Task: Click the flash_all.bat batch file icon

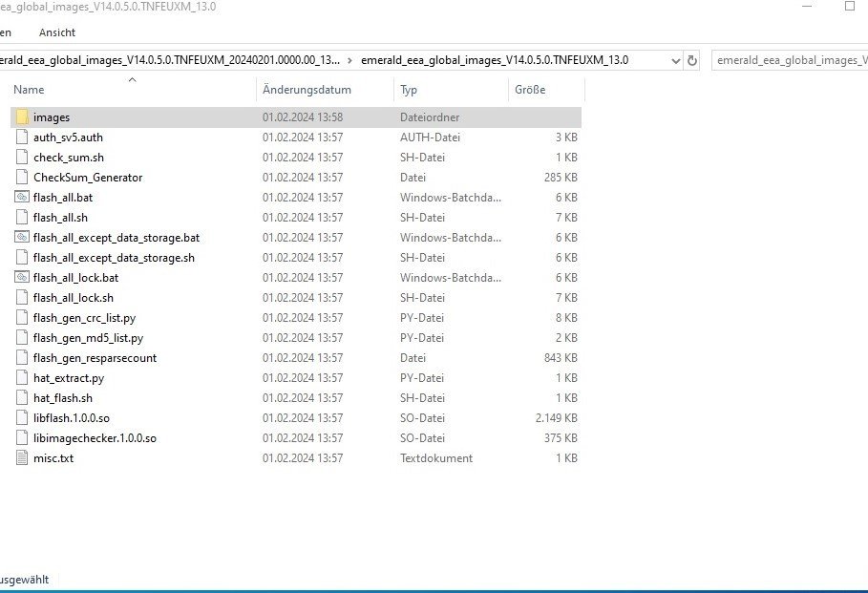Action: 22,198
